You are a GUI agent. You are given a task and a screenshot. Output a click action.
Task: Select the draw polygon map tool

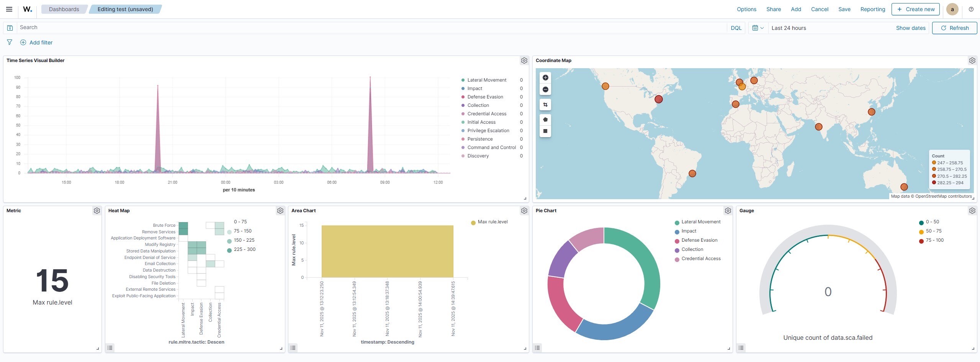[545, 120]
